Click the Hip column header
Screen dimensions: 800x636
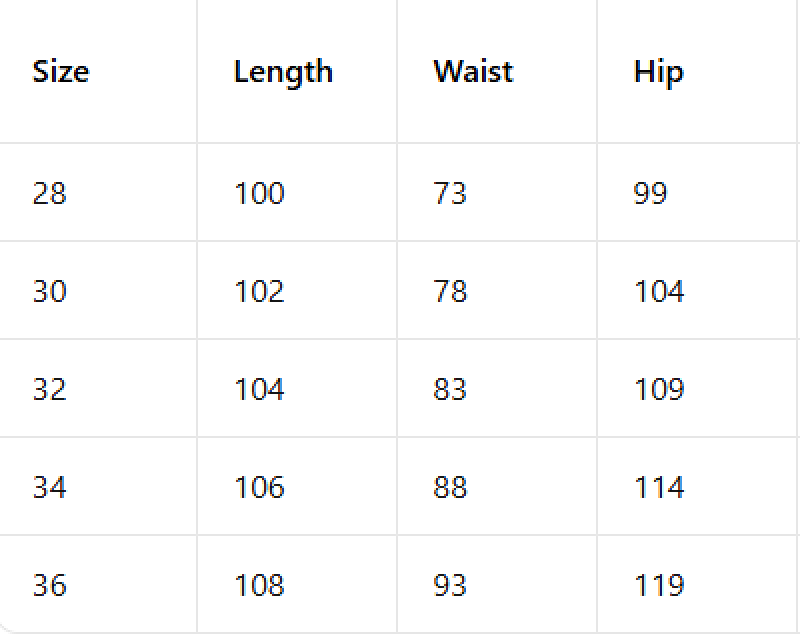pos(658,72)
